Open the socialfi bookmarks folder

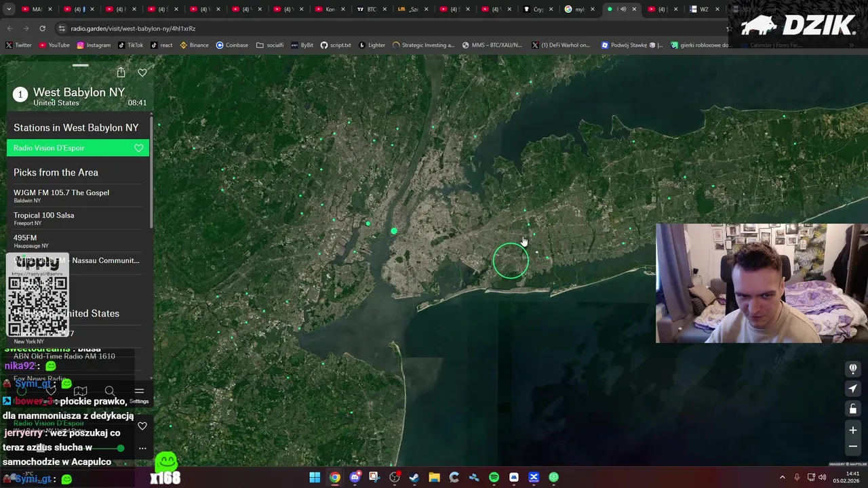coord(270,45)
